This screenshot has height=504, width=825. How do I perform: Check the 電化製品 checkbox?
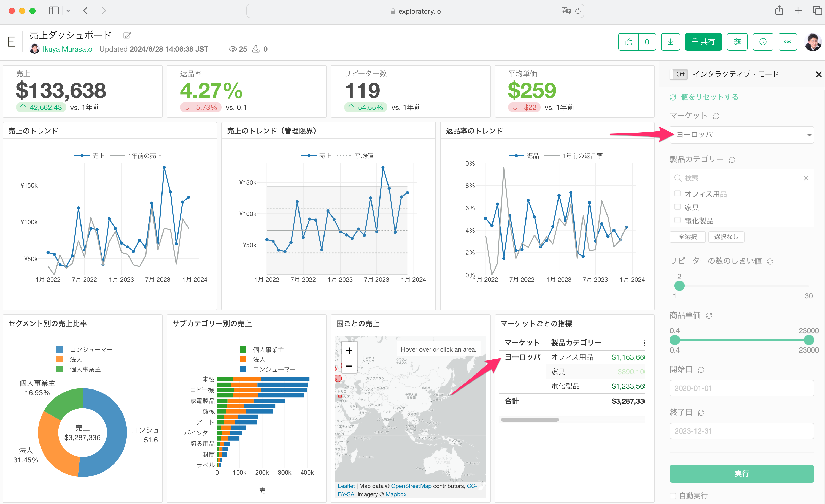tap(677, 220)
